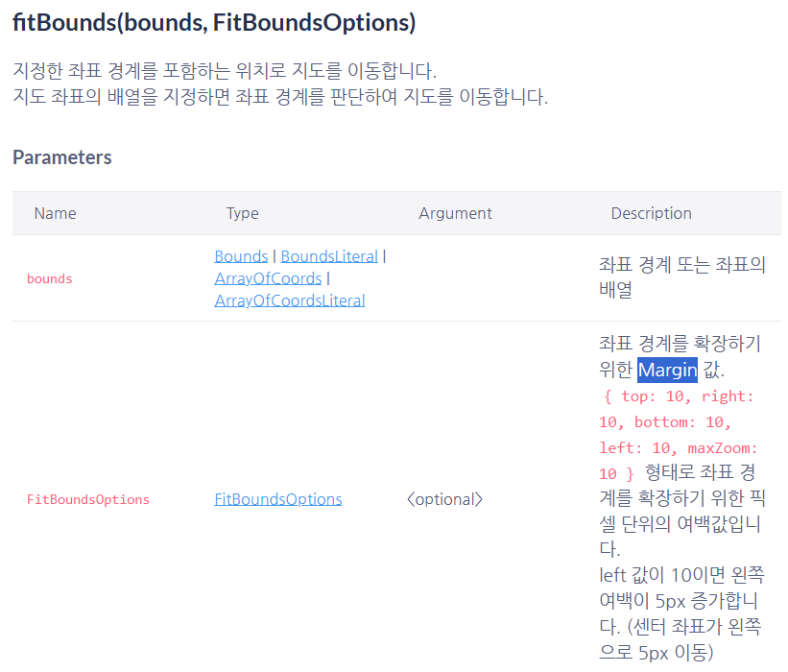This screenshot has height=672, width=788.
Task: Click the Type column header
Action: [x=242, y=214]
